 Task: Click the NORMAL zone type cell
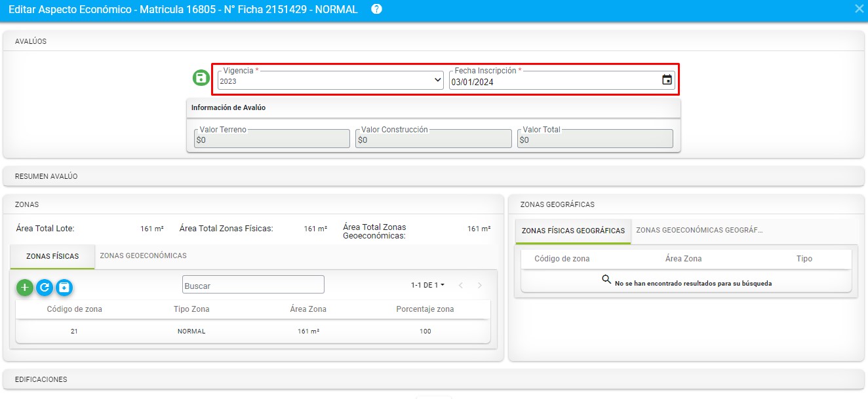tap(191, 332)
